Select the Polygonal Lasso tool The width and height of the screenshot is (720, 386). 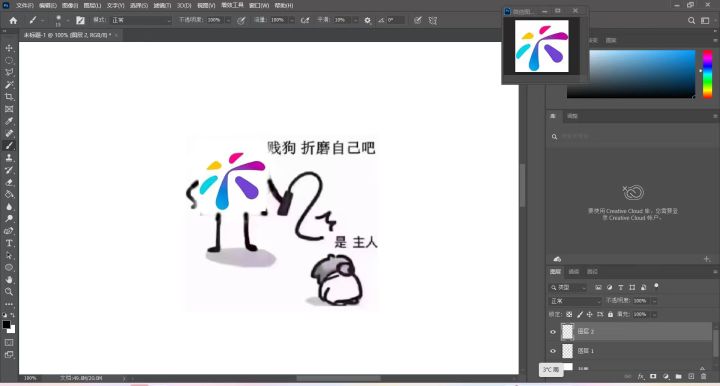tap(9, 73)
